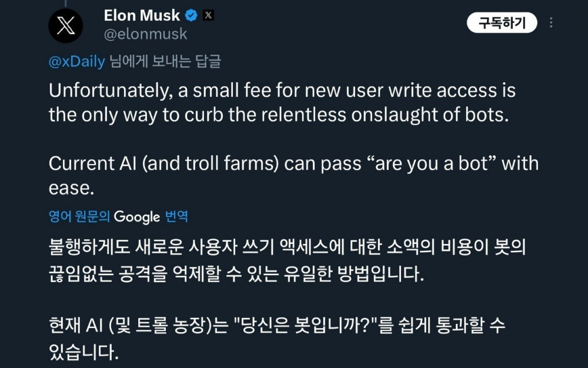Click the 번역 translation label
The width and height of the screenshot is (588, 368).
(176, 217)
